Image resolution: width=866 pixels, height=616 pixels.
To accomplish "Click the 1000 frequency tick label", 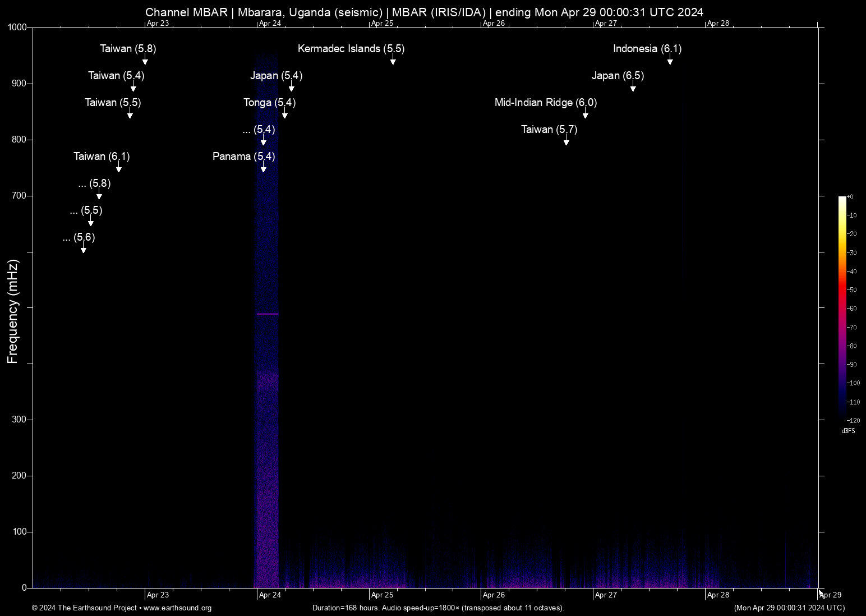I will point(17,27).
